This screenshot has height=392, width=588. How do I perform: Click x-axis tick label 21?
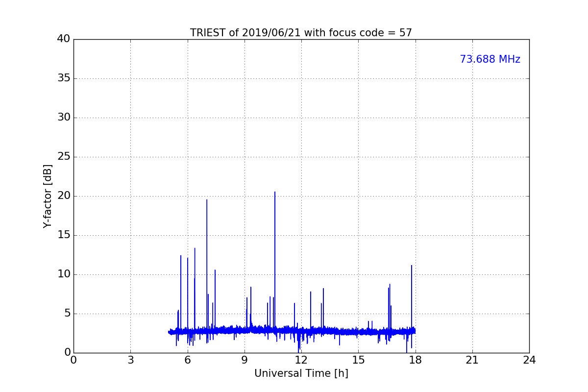(x=472, y=360)
